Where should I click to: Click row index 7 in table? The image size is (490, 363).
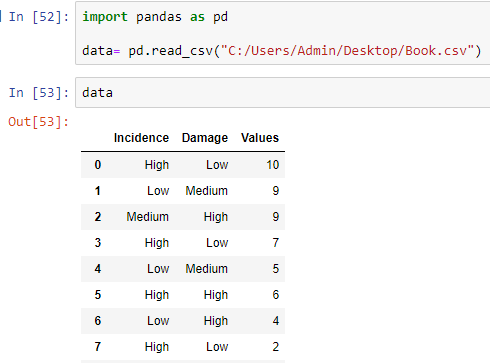[x=98, y=347]
